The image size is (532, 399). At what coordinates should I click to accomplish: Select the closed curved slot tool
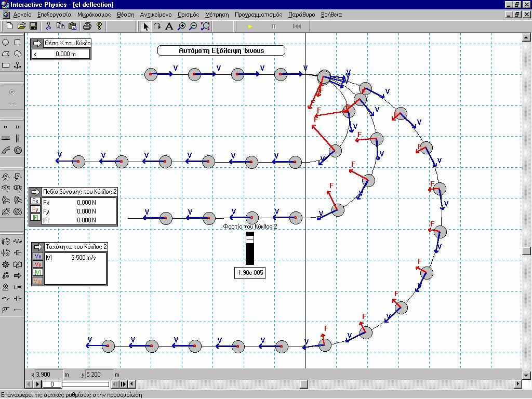pos(17,150)
